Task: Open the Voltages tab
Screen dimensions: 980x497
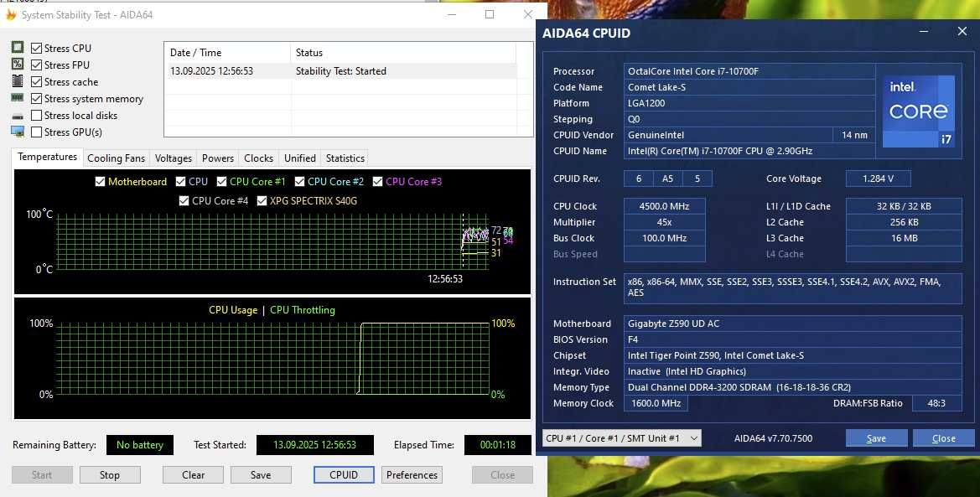Action: point(174,158)
